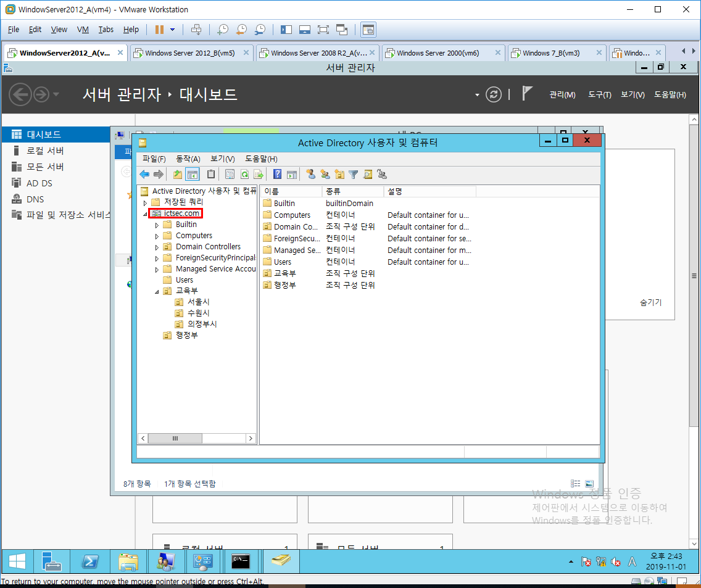Open the 보기(V) menu in AD window
Image resolution: width=701 pixels, height=588 pixels.
coord(223,159)
